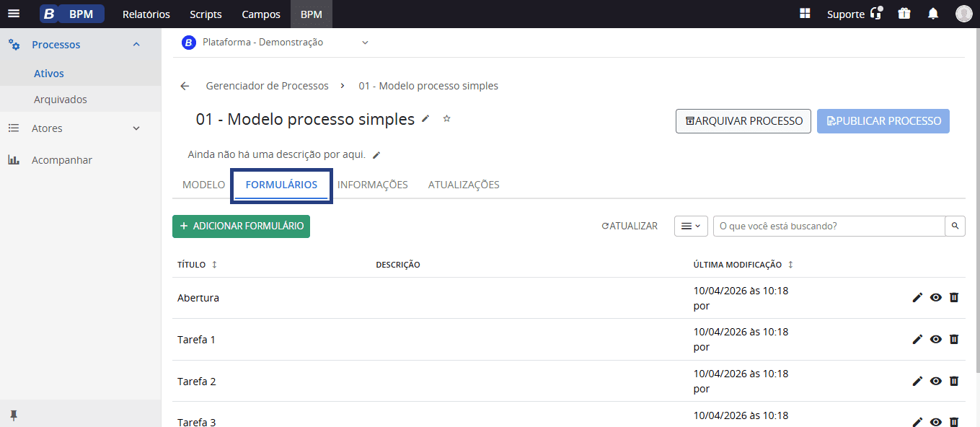Collapse the Processos sidebar section
Image resolution: width=980 pixels, height=427 pixels.
(x=136, y=45)
